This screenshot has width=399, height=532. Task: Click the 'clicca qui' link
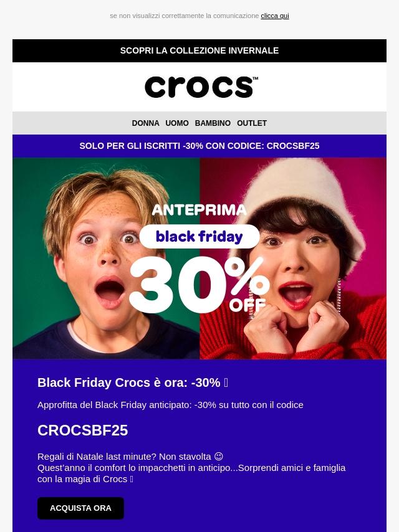pos(274,16)
